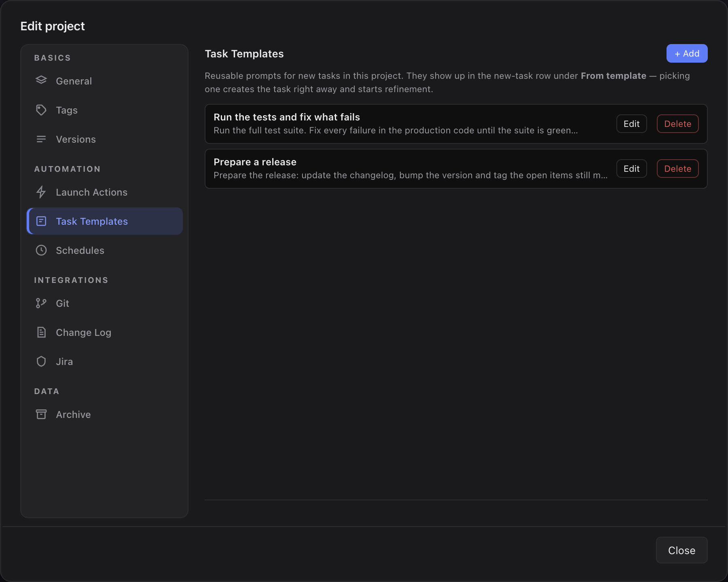Click the Archive box icon
Viewport: 728px width, 582px height.
[x=41, y=414]
